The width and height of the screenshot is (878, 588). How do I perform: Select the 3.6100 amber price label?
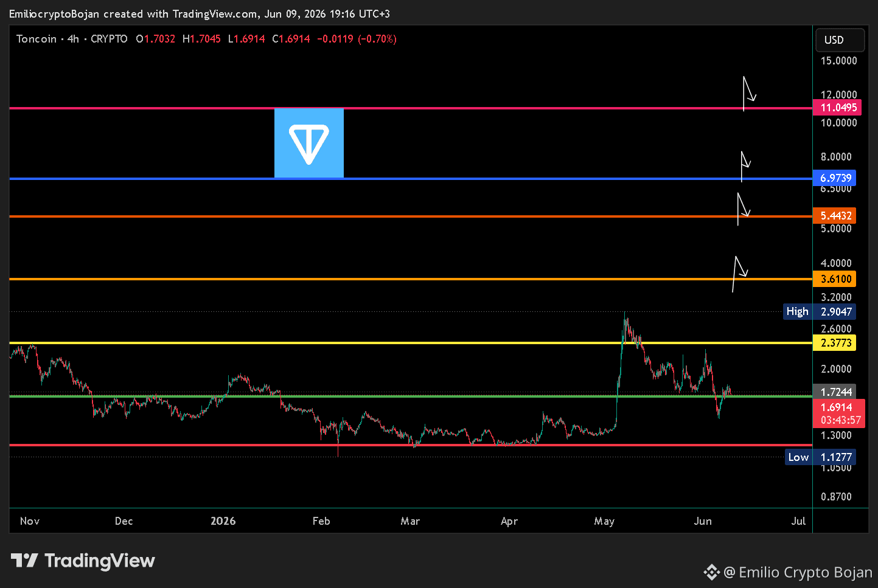[x=834, y=279]
